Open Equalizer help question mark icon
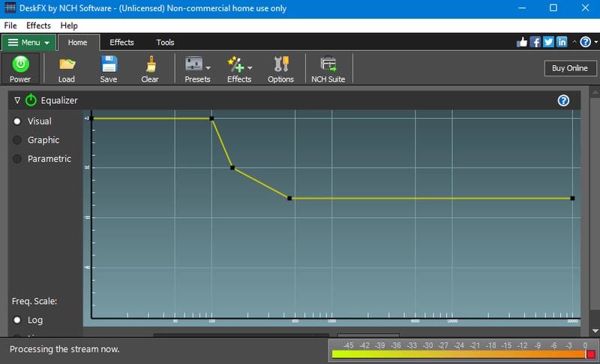The width and height of the screenshot is (600, 364). click(x=564, y=100)
